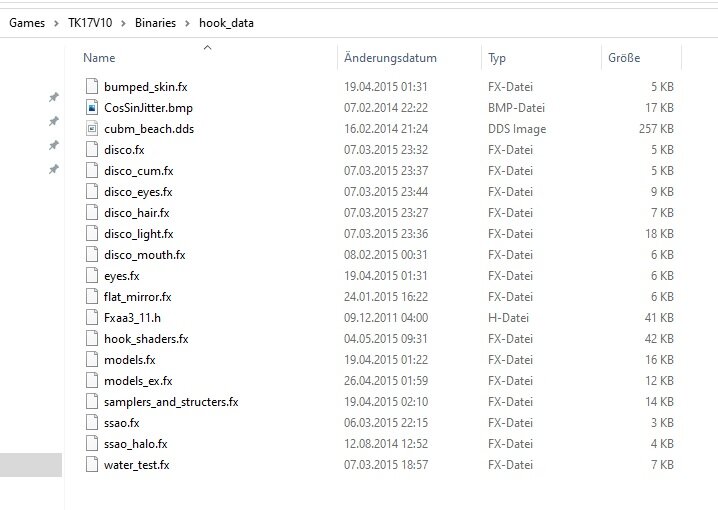Click the flat_mirror.fx file icon

92,297
